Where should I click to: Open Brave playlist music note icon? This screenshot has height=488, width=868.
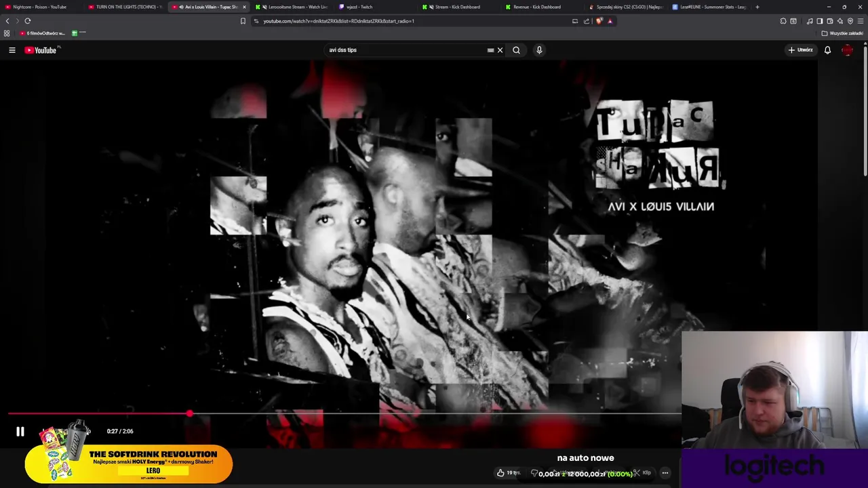pos(810,21)
